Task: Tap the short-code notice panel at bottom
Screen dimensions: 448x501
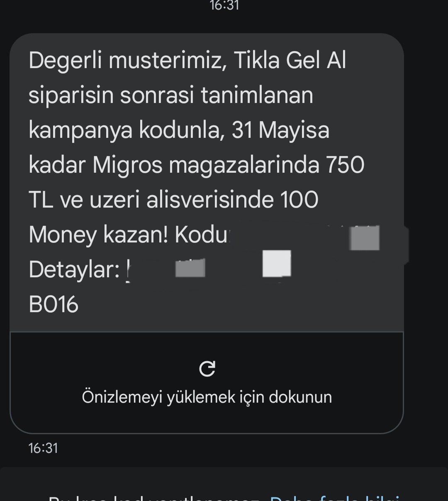Action: click(224, 484)
